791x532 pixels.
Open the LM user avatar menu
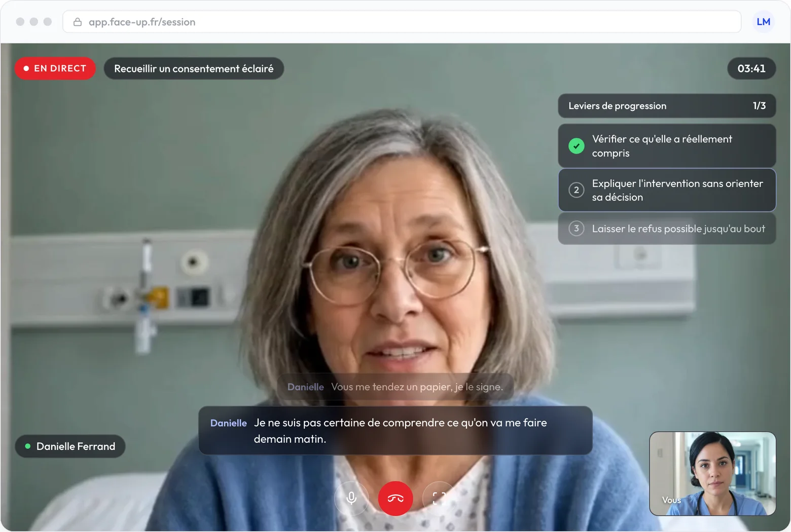(x=763, y=22)
